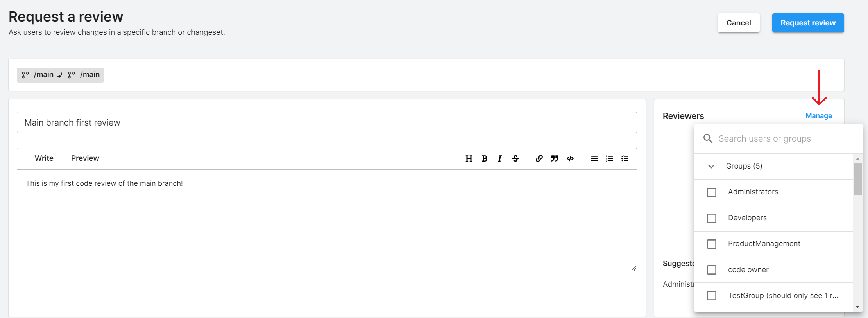
Task: Click the Request review button
Action: (x=808, y=23)
